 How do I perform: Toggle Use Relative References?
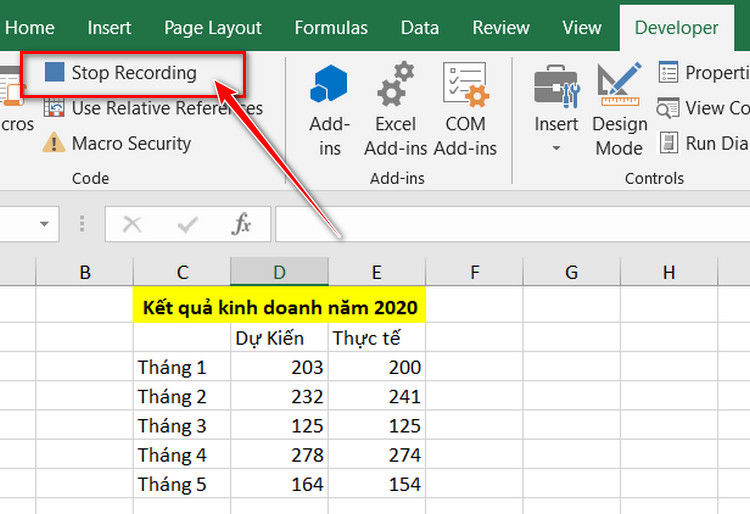(x=153, y=109)
